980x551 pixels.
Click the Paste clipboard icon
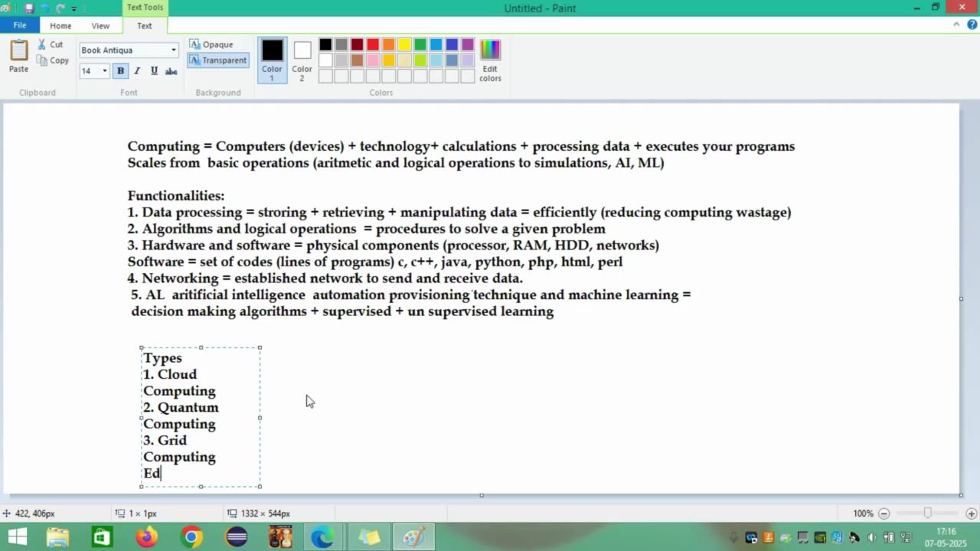click(x=18, y=51)
